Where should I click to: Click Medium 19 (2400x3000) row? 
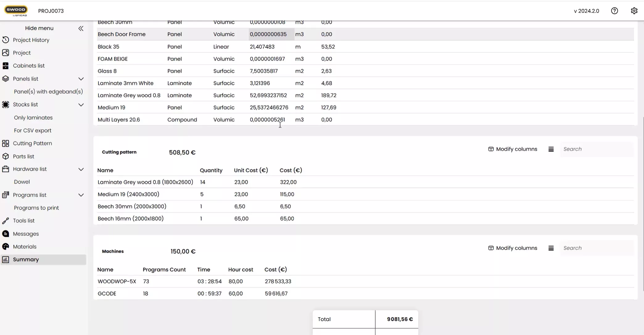point(365,194)
